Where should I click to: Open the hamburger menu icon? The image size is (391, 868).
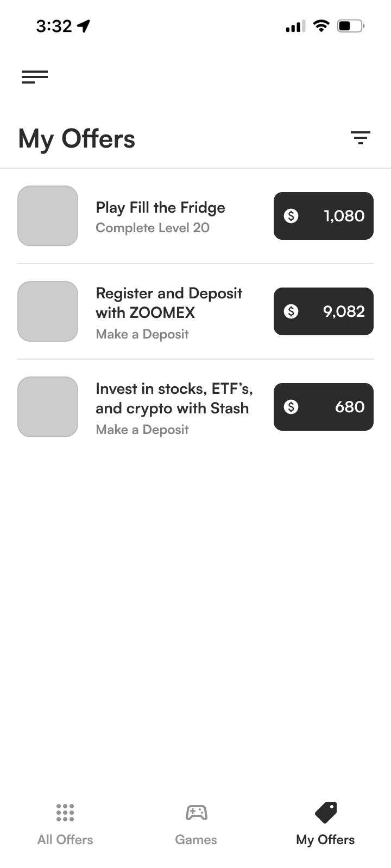[x=35, y=77]
